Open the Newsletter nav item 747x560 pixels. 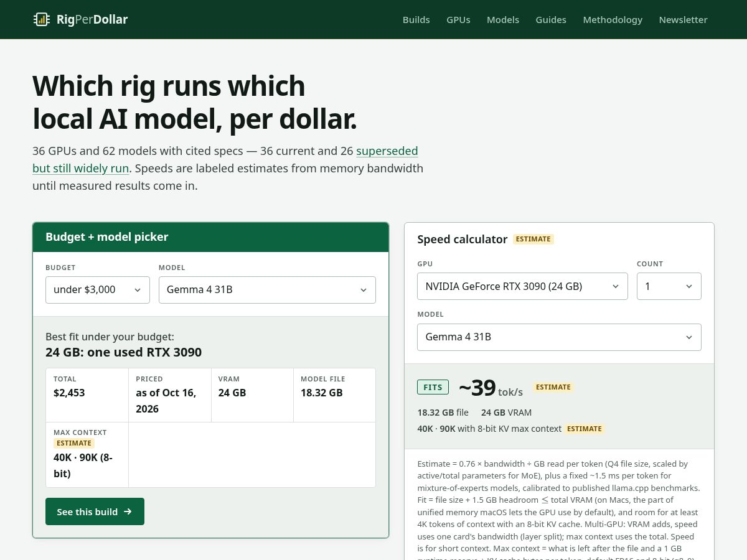(683, 19)
